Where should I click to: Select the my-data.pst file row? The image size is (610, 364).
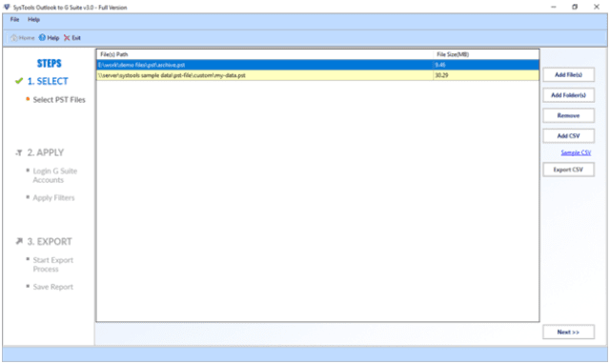point(317,75)
